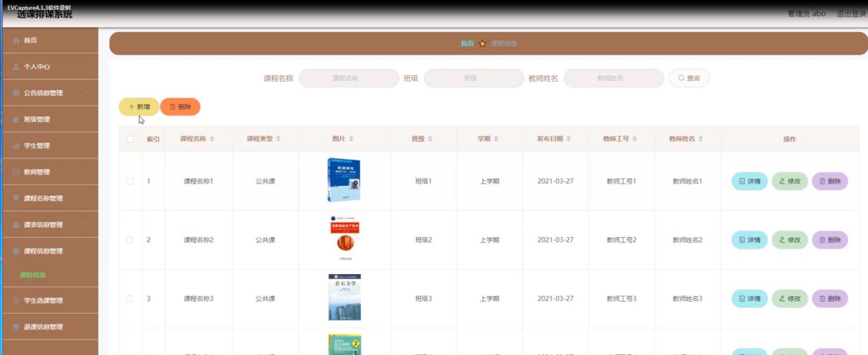Click trash icon in the orange 删除 button

click(173, 107)
